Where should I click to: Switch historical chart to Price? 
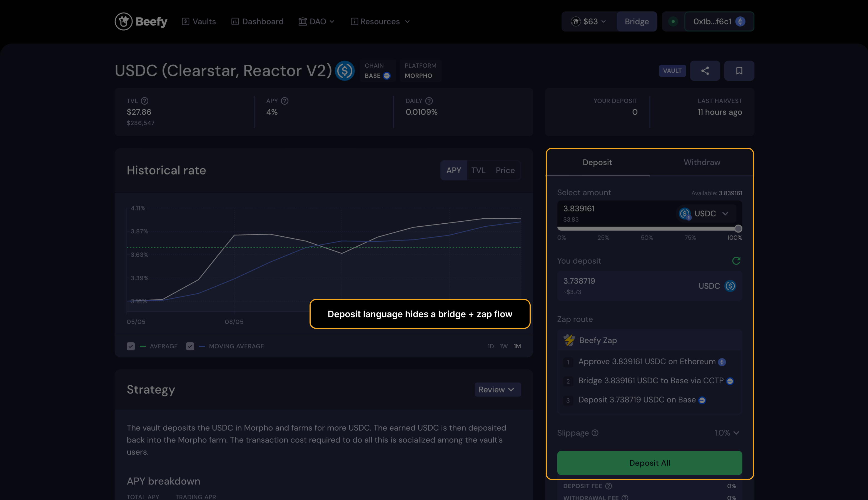tap(505, 170)
